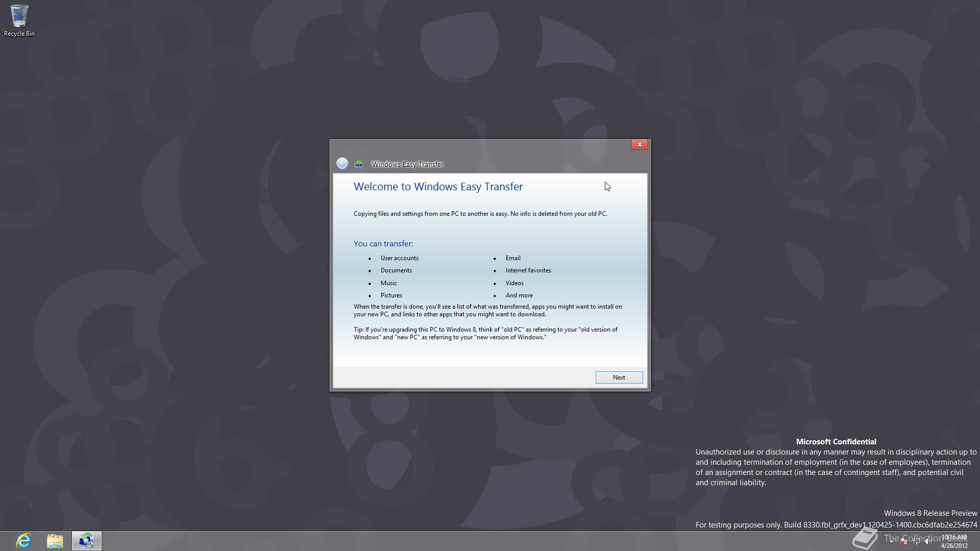Click Next in the Easy Transfer wizard

[x=619, y=378]
